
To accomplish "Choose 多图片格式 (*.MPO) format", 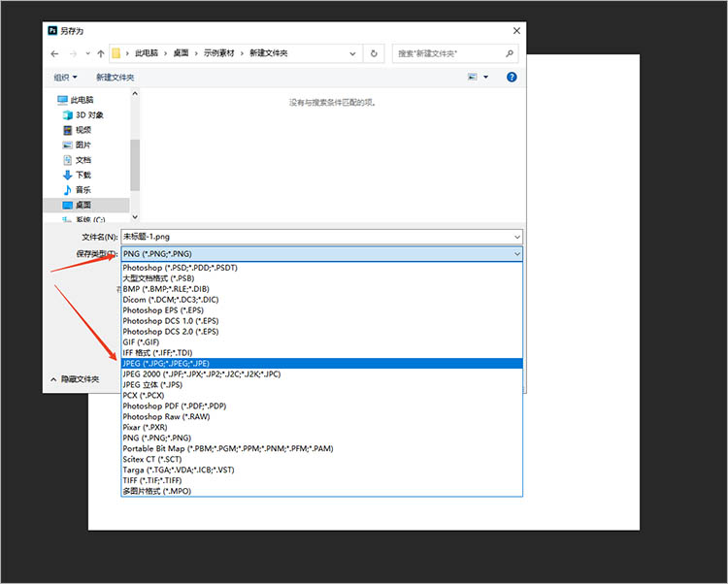I will (x=321, y=492).
